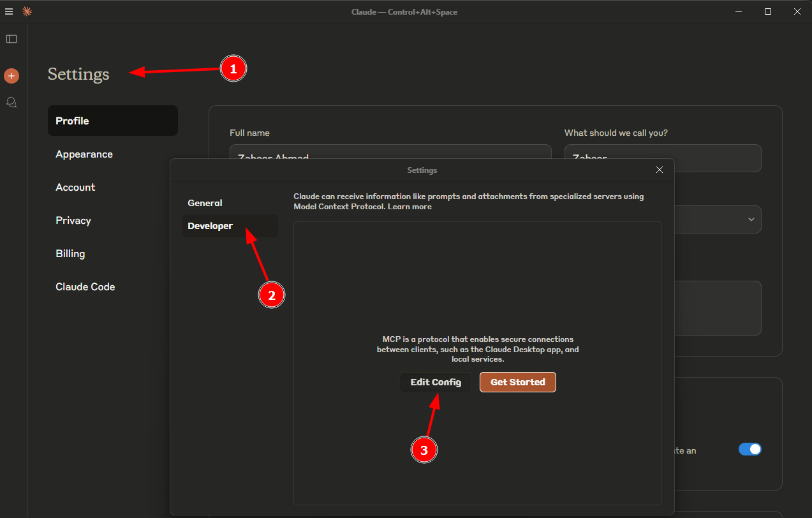Switch to the General tab in dialog
Image resolution: width=812 pixels, height=518 pixels.
[x=205, y=203]
